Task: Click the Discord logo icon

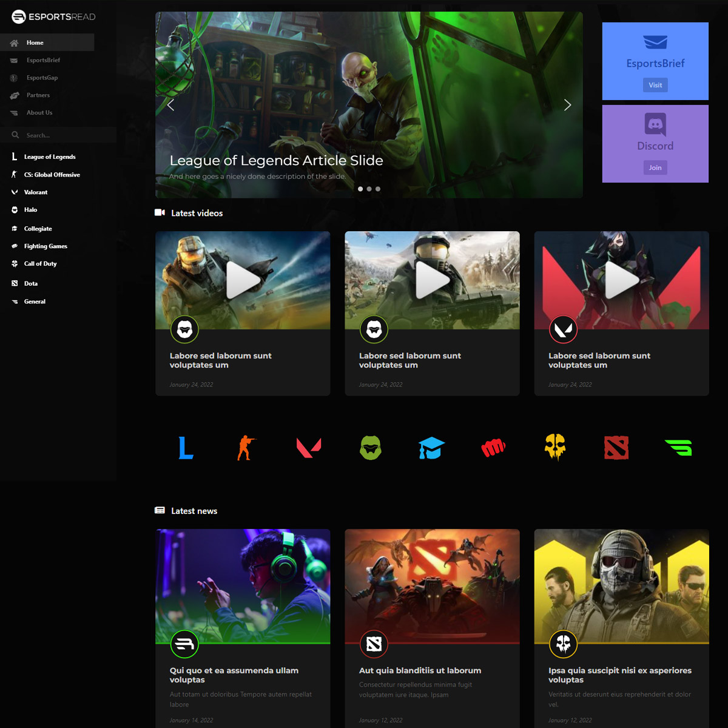Action: (x=655, y=124)
